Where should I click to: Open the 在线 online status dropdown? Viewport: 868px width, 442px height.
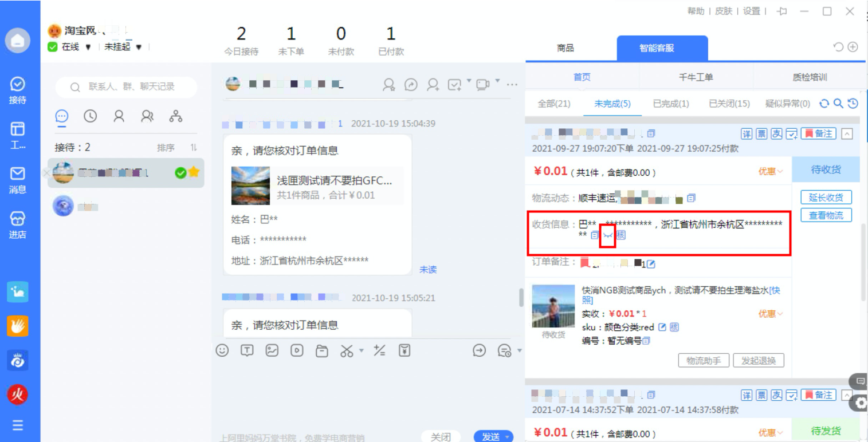pyautogui.click(x=88, y=48)
